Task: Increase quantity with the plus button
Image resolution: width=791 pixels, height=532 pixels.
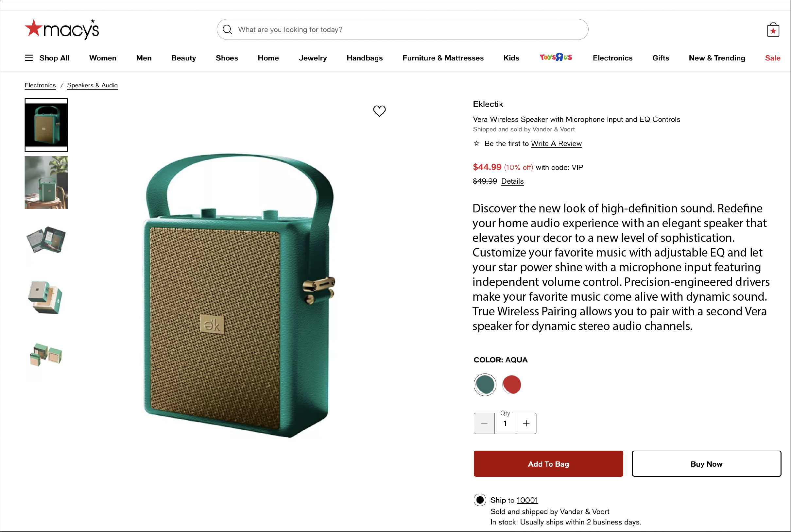Action: pos(526,423)
